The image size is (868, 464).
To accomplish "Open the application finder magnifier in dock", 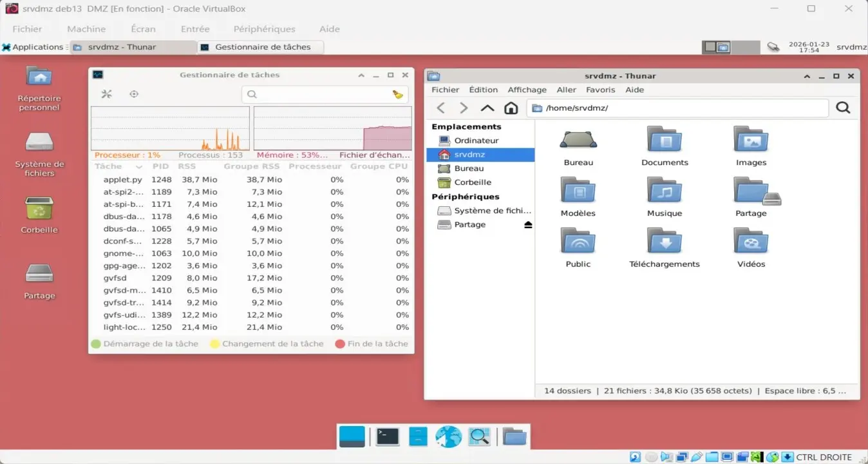I will (479, 436).
